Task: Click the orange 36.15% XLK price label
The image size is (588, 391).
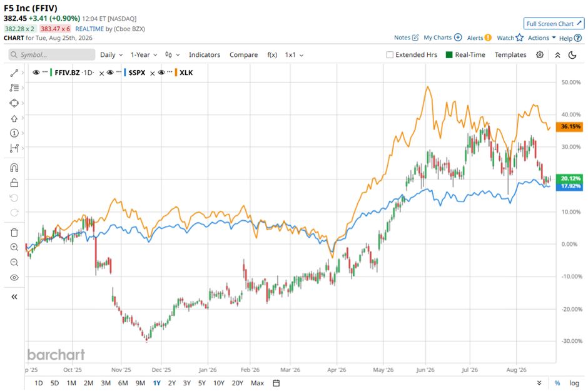Action: 570,127
